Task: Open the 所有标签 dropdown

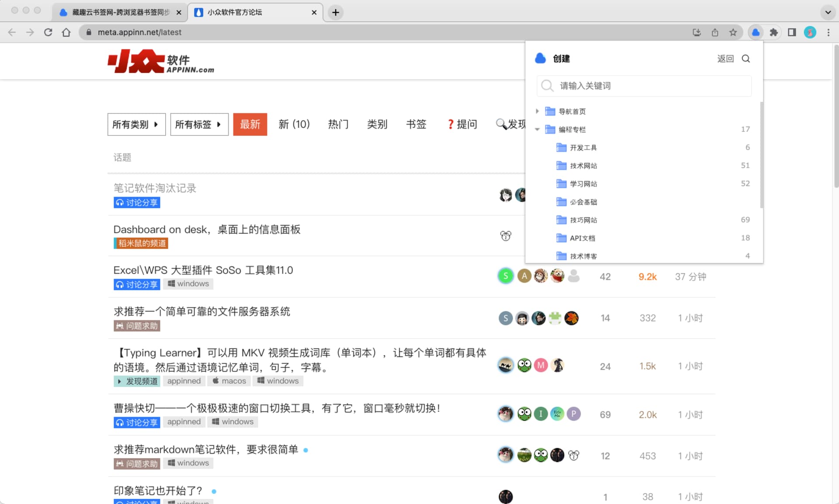Action: (x=199, y=124)
